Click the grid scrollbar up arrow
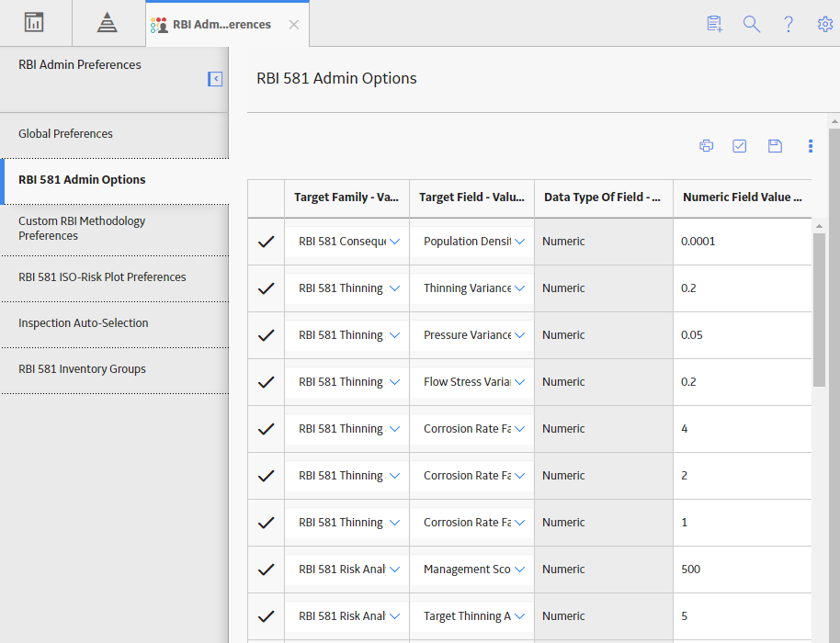840x643 pixels. [x=819, y=226]
